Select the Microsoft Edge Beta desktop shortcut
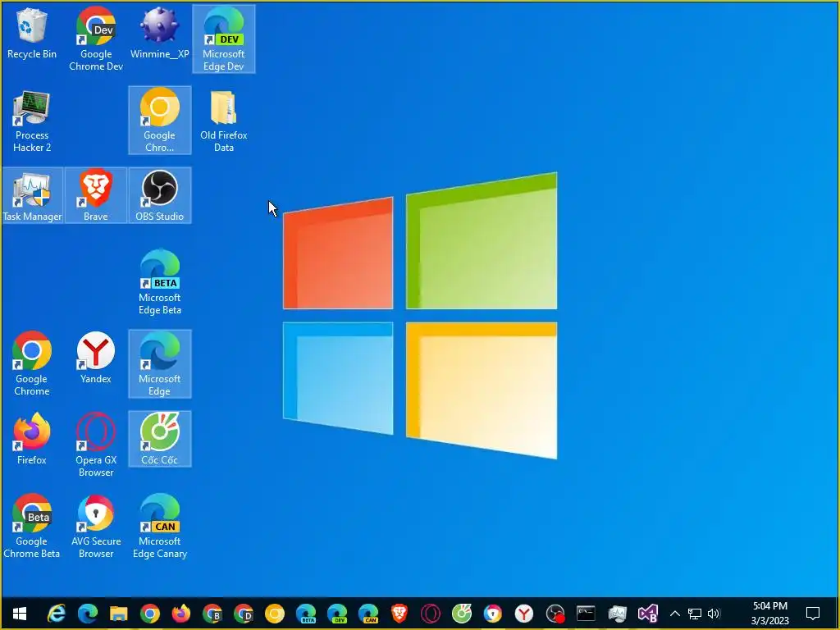This screenshot has width=840, height=630. click(160, 283)
